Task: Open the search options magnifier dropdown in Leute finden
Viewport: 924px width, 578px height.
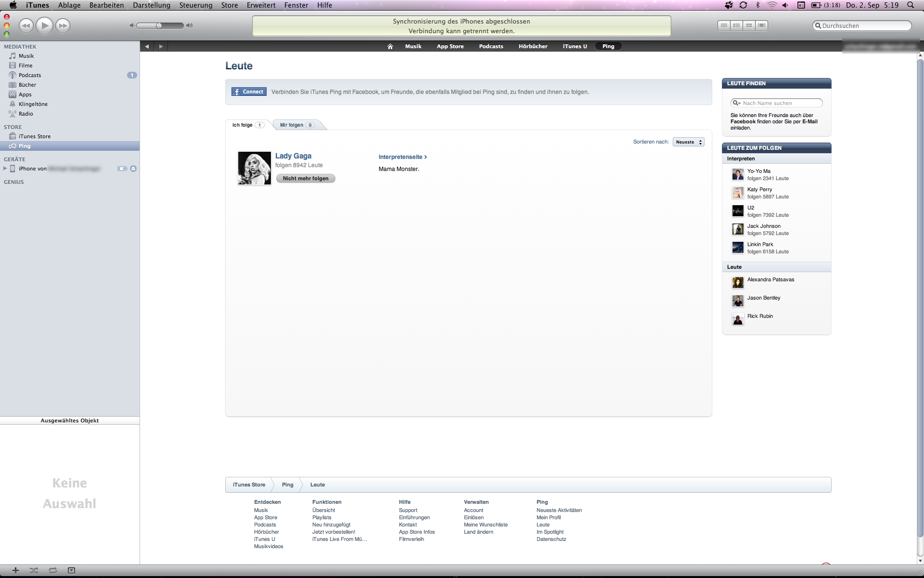Action: (x=737, y=103)
